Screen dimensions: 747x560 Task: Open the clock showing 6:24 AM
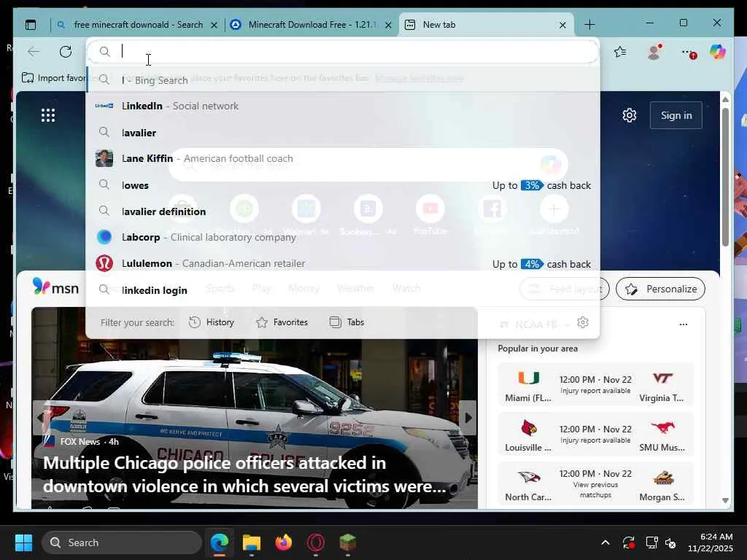coord(710,542)
